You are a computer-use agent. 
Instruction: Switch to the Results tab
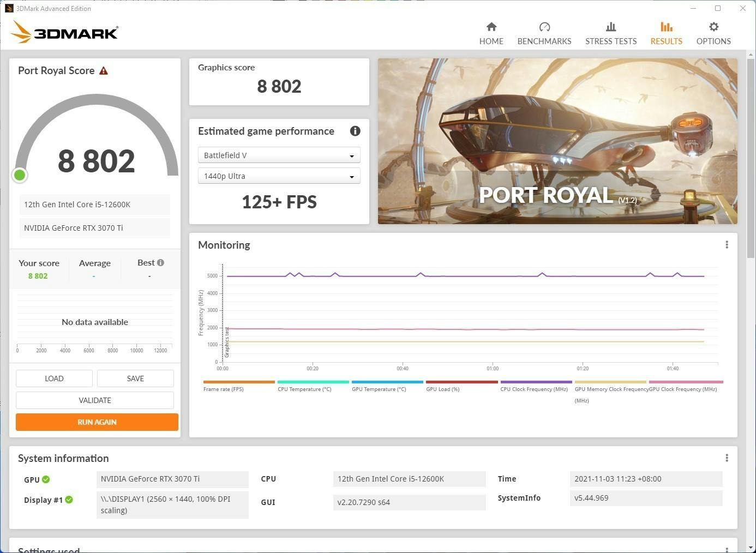point(666,33)
